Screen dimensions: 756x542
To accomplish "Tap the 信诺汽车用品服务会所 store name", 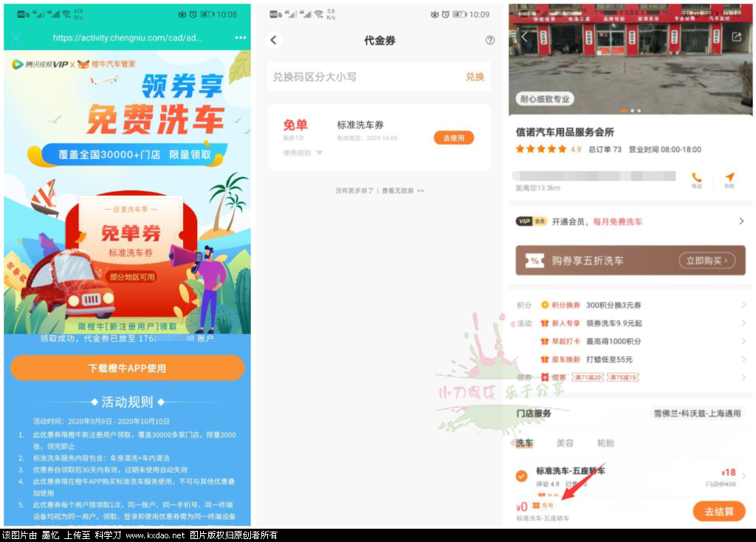I will point(565,132).
